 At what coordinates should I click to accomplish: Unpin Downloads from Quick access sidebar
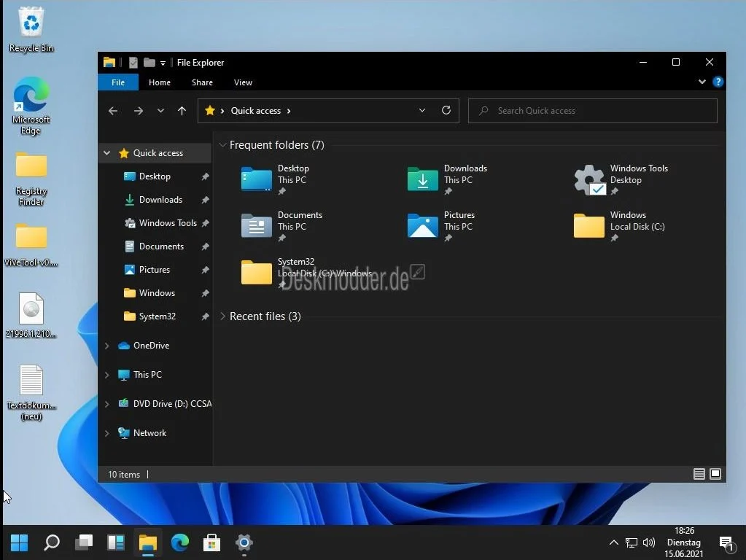tap(206, 200)
